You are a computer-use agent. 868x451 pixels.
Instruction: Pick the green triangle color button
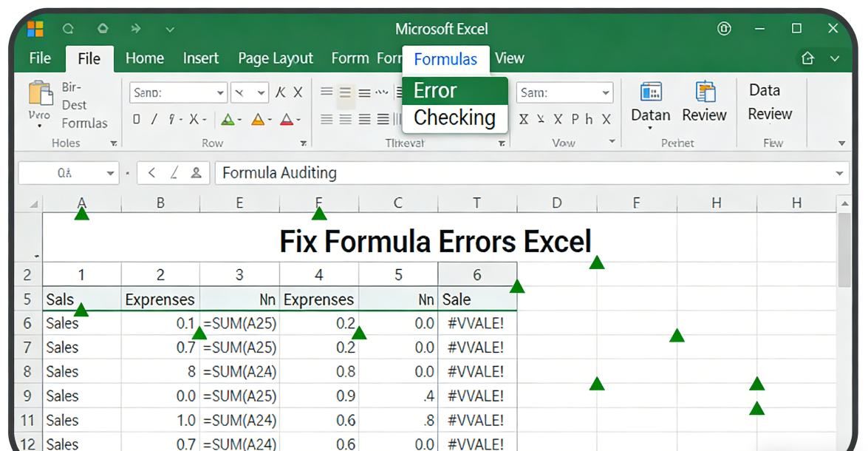point(228,119)
